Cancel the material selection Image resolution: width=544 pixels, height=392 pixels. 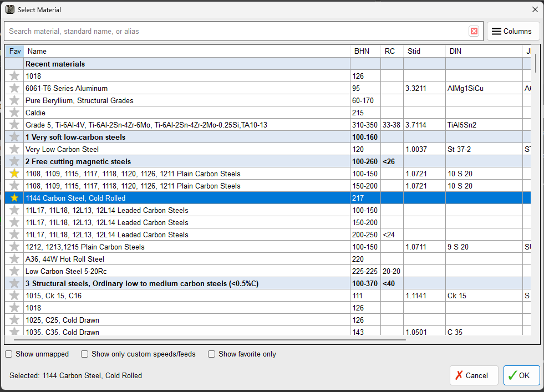click(474, 375)
